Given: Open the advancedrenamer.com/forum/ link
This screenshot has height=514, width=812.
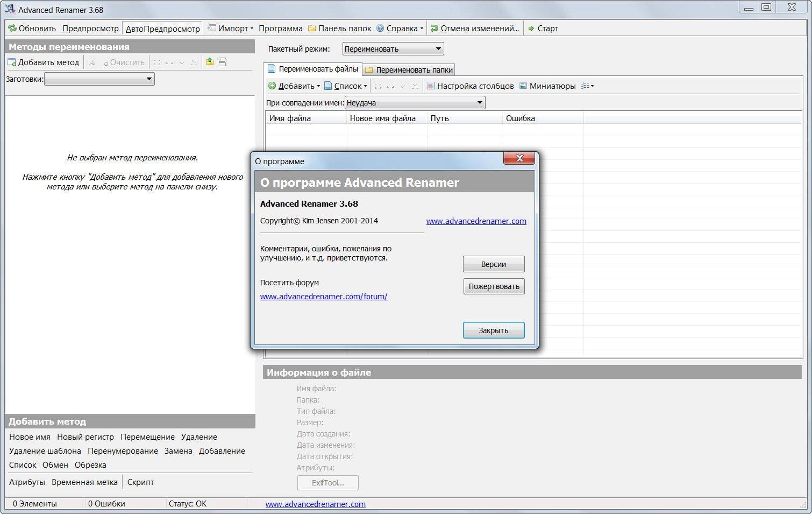Looking at the screenshot, I should click(324, 297).
